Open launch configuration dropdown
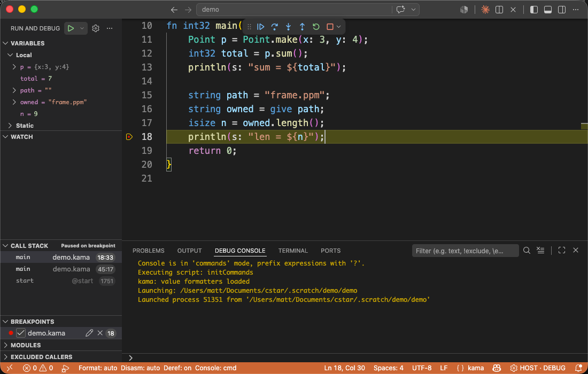 [x=82, y=28]
